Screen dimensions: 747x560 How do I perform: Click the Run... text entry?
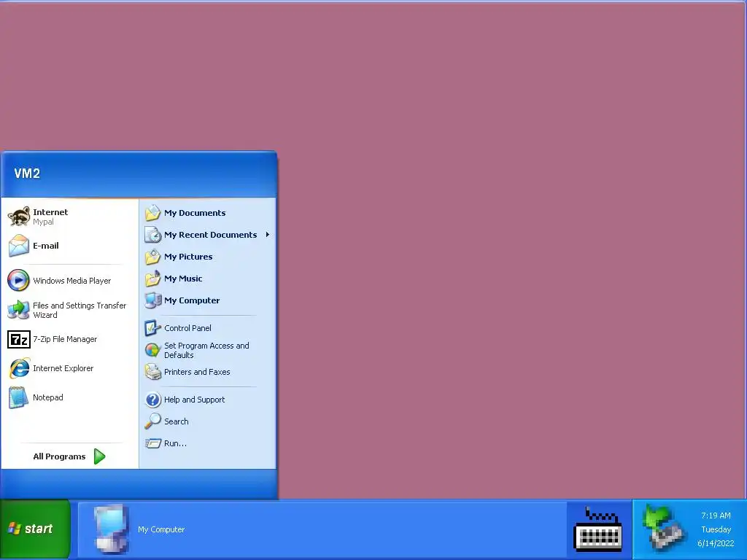[175, 443]
